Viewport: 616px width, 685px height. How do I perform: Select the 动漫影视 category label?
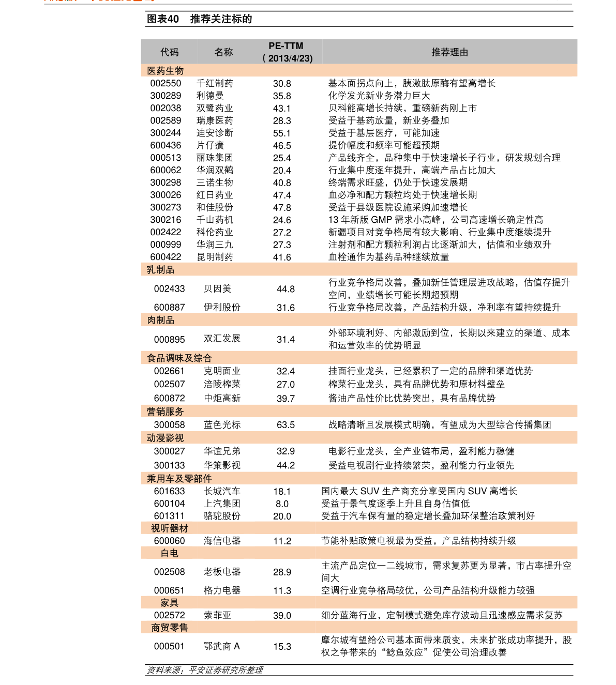(x=166, y=438)
